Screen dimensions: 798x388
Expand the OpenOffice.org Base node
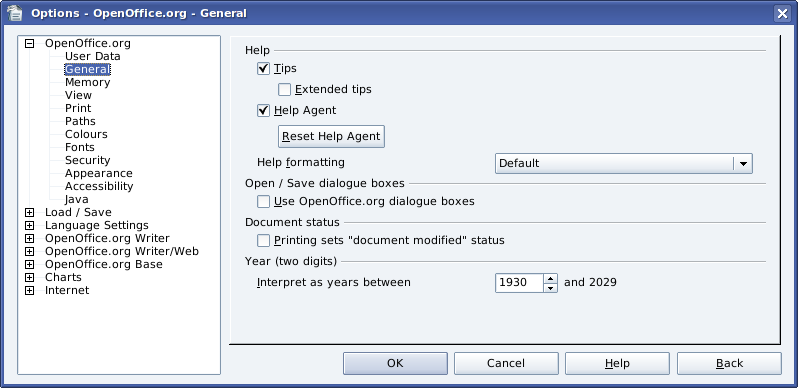click(x=30, y=264)
